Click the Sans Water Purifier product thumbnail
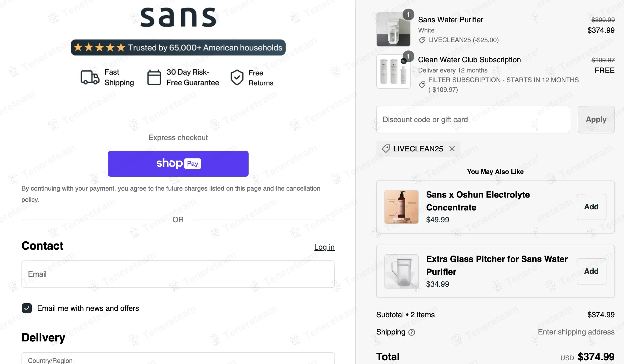624x364 pixels. [x=393, y=29]
